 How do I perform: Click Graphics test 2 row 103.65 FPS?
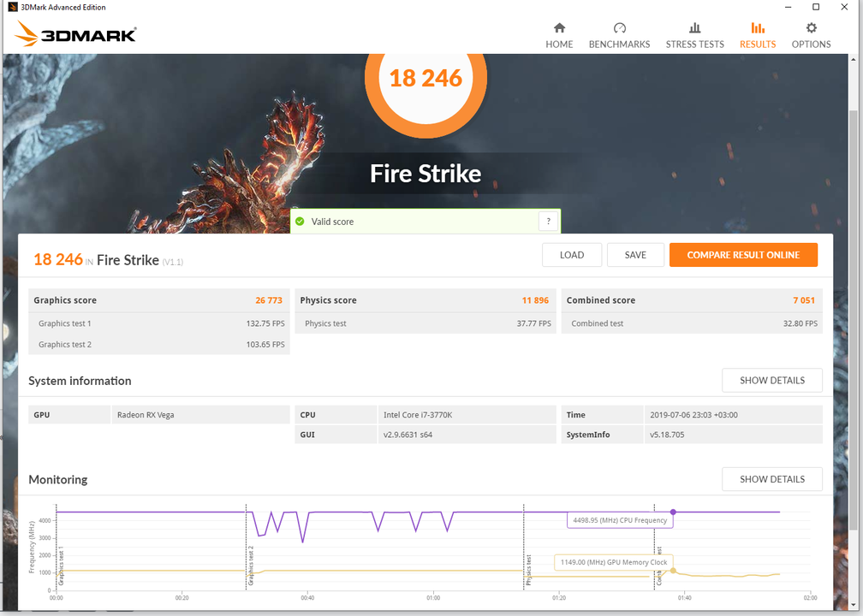point(159,344)
